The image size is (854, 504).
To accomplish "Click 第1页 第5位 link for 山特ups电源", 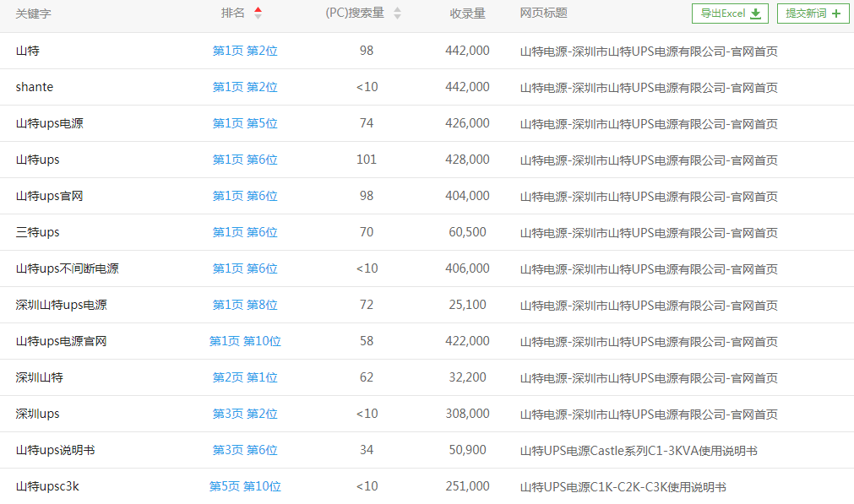I will click(246, 123).
